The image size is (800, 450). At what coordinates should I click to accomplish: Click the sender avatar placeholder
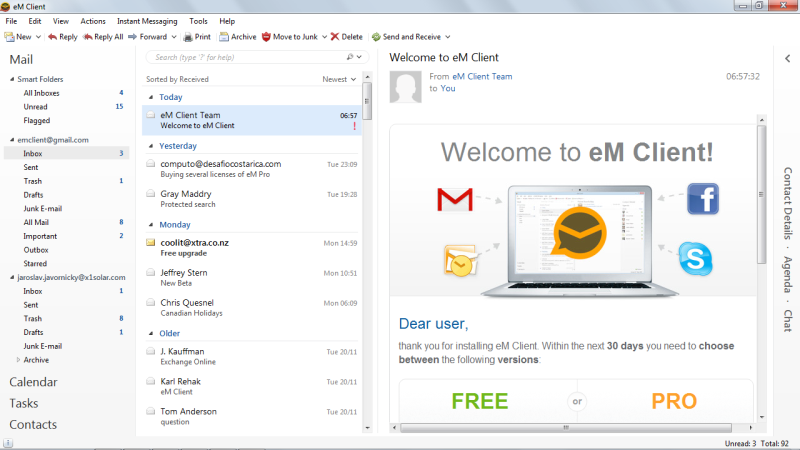coord(406,87)
